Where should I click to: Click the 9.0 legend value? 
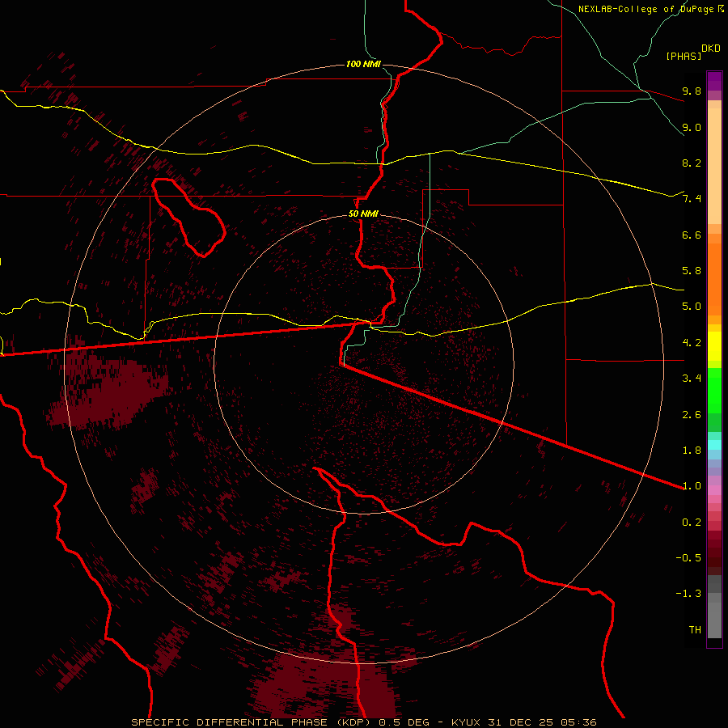[x=692, y=127]
